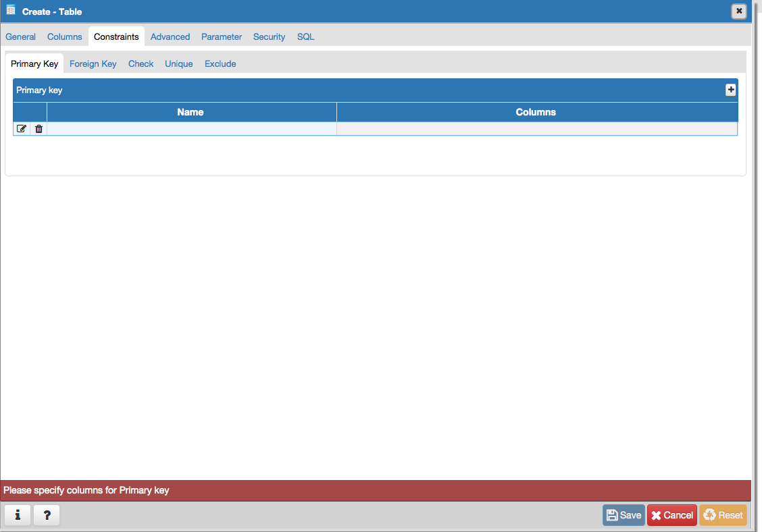Switch to Foreign Key sub-tab
Viewport: 762px width, 532px height.
coord(93,63)
